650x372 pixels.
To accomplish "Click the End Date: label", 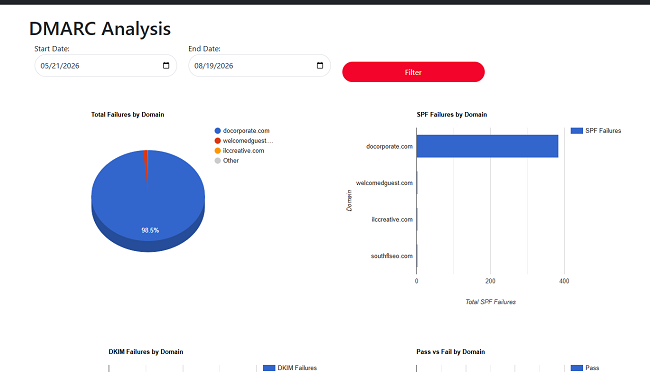I will 204,49.
